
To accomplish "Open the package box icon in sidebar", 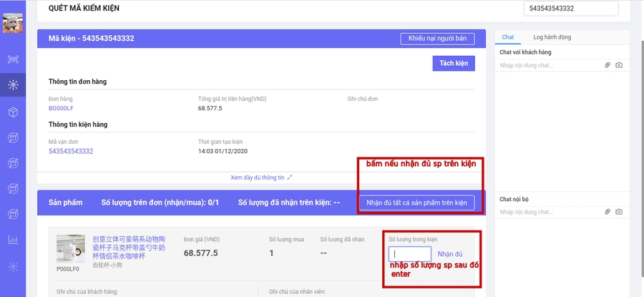I will [12, 112].
